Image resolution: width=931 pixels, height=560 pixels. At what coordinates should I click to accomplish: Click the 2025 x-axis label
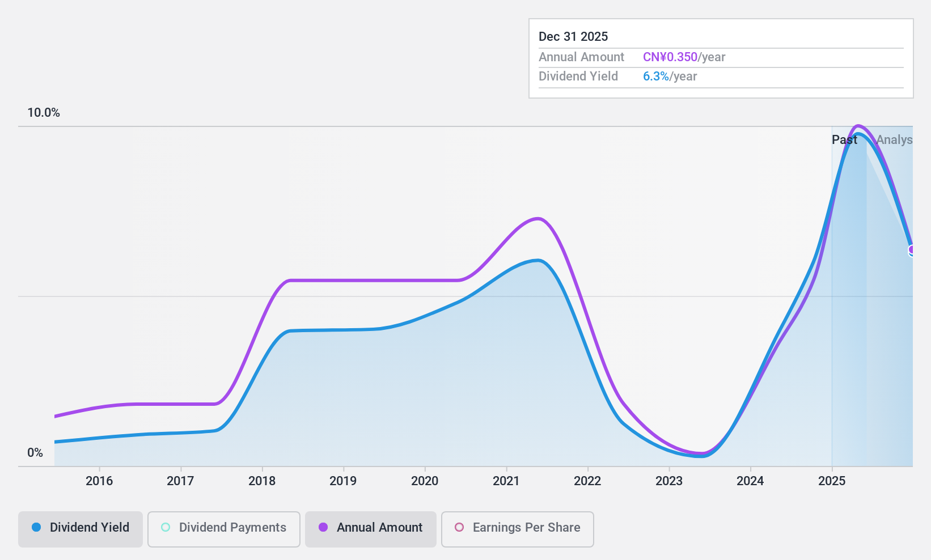tap(832, 481)
